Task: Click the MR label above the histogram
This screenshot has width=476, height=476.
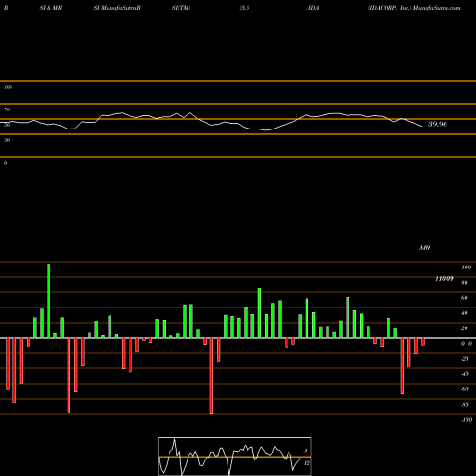Action: [425, 248]
